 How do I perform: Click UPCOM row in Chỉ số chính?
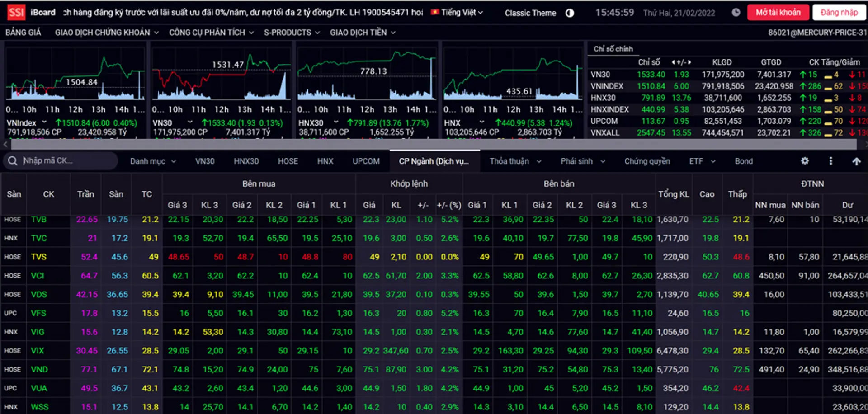tap(727, 121)
